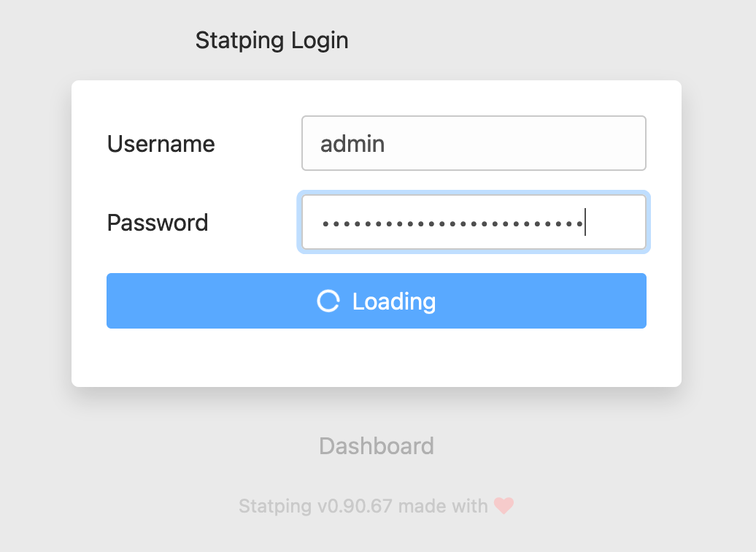756x552 pixels.
Task: Click the Statping Login page title
Action: tap(271, 40)
